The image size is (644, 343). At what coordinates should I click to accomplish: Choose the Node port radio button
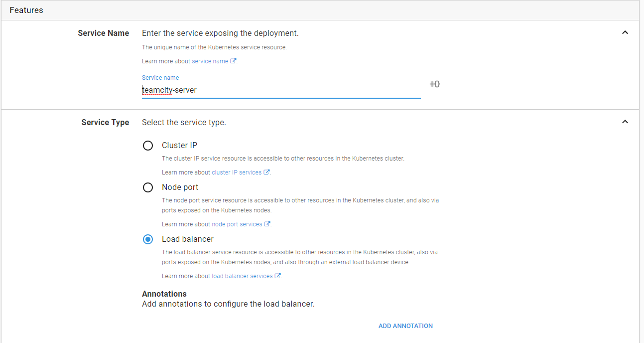point(148,187)
